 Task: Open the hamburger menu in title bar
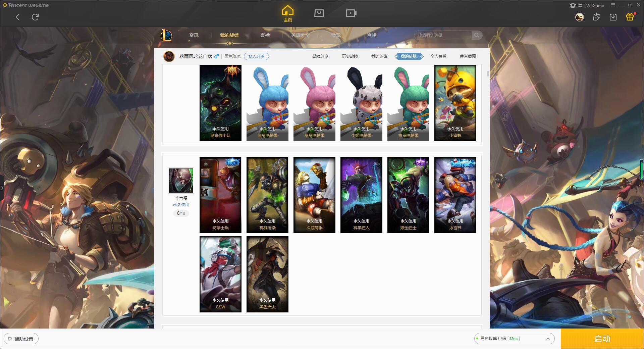click(613, 5)
